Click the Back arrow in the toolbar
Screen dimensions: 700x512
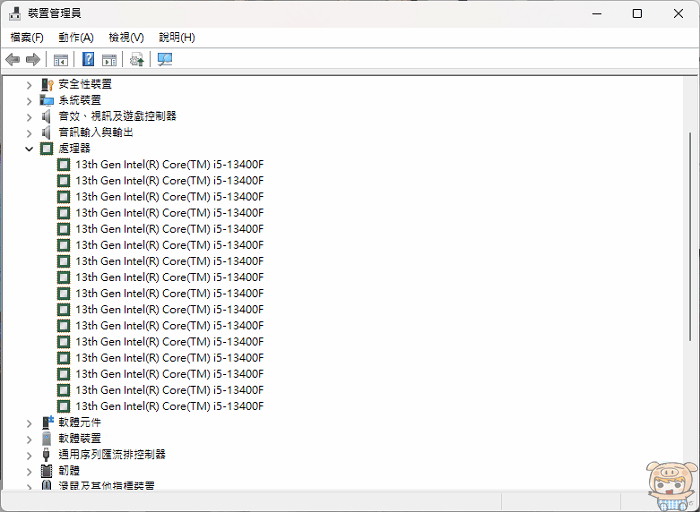pyautogui.click(x=12, y=59)
